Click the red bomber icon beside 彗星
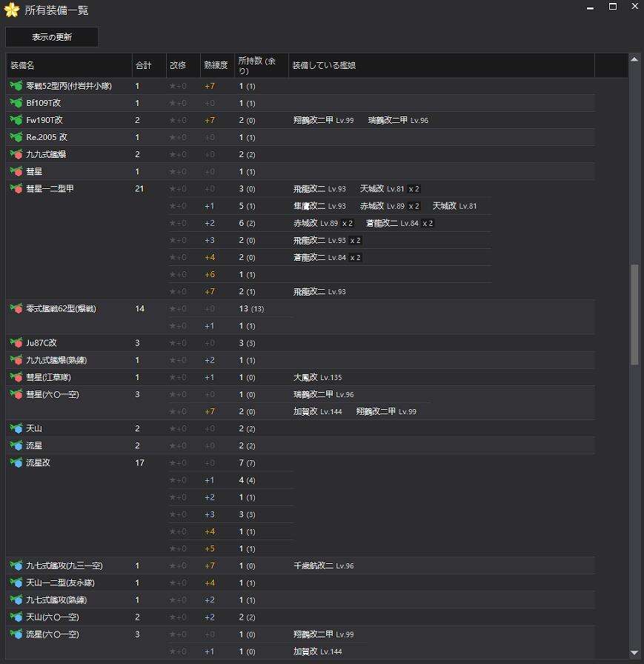This screenshot has width=644, height=664. pyautogui.click(x=16, y=171)
